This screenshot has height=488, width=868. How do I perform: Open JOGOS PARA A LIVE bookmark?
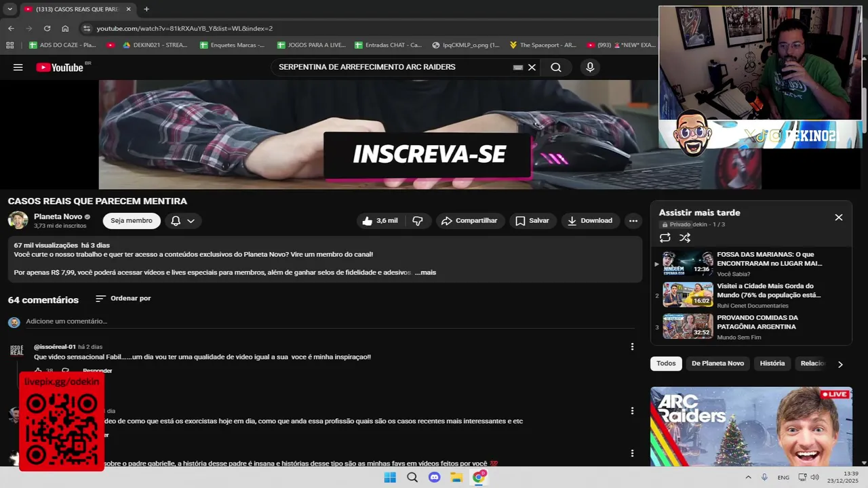click(x=311, y=45)
